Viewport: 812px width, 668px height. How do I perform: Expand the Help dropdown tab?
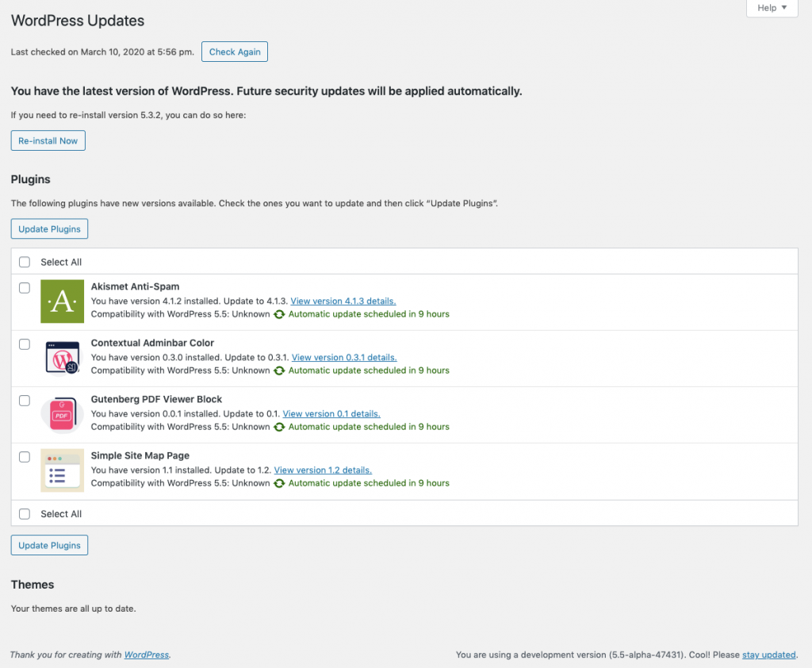772,8
